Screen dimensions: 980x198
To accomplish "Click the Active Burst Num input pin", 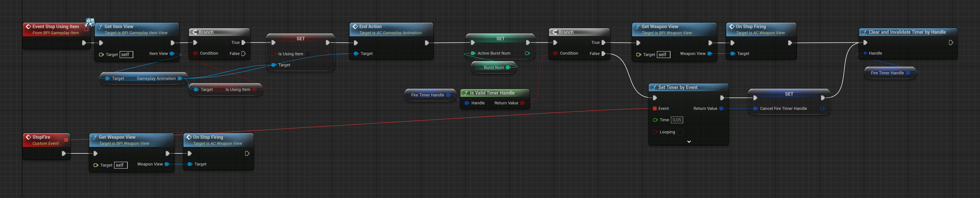I will pyautogui.click(x=473, y=53).
